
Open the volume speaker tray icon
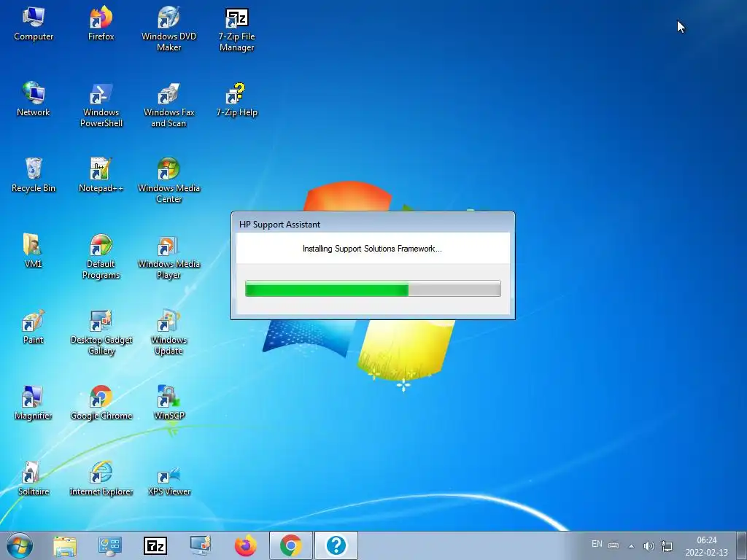(649, 545)
